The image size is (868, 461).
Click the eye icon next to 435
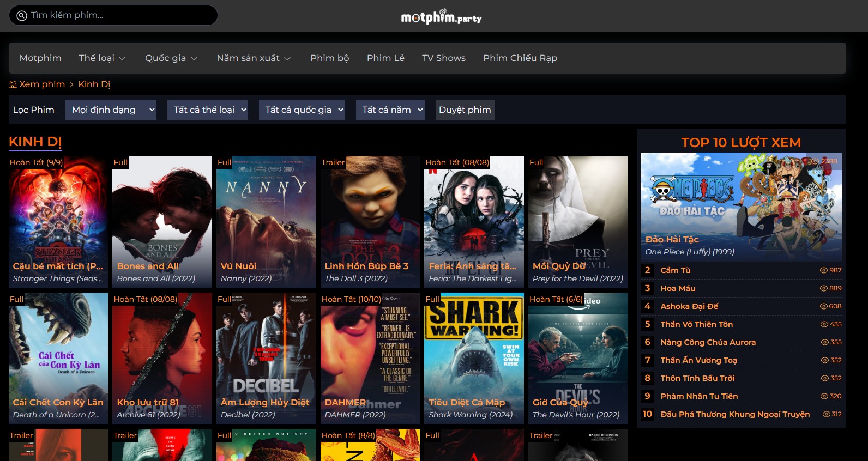pyautogui.click(x=824, y=324)
